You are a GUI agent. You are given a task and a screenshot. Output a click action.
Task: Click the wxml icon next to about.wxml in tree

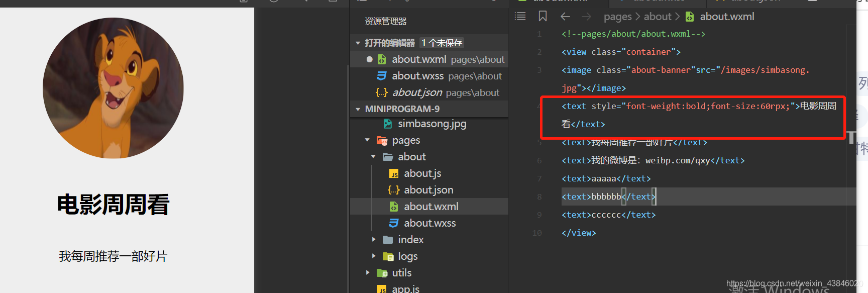click(394, 207)
